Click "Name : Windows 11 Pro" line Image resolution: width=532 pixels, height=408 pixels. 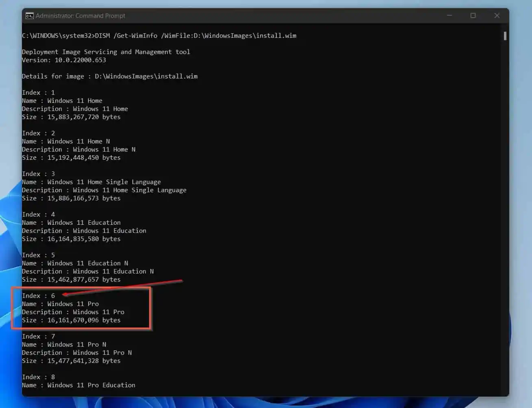pyautogui.click(x=60, y=304)
